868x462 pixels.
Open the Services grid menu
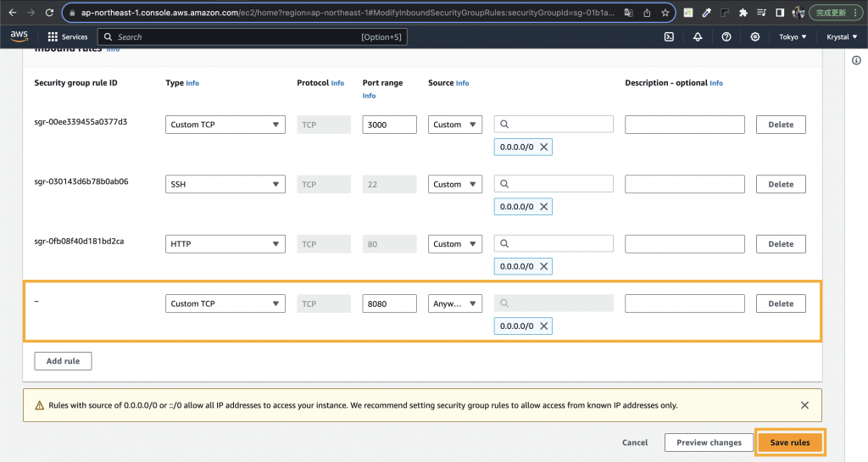[68, 36]
